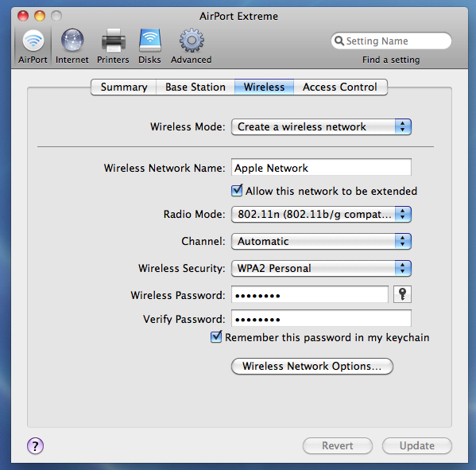Click the magnifying glass in search field
The width and height of the screenshot is (476, 470).
pyautogui.click(x=339, y=41)
